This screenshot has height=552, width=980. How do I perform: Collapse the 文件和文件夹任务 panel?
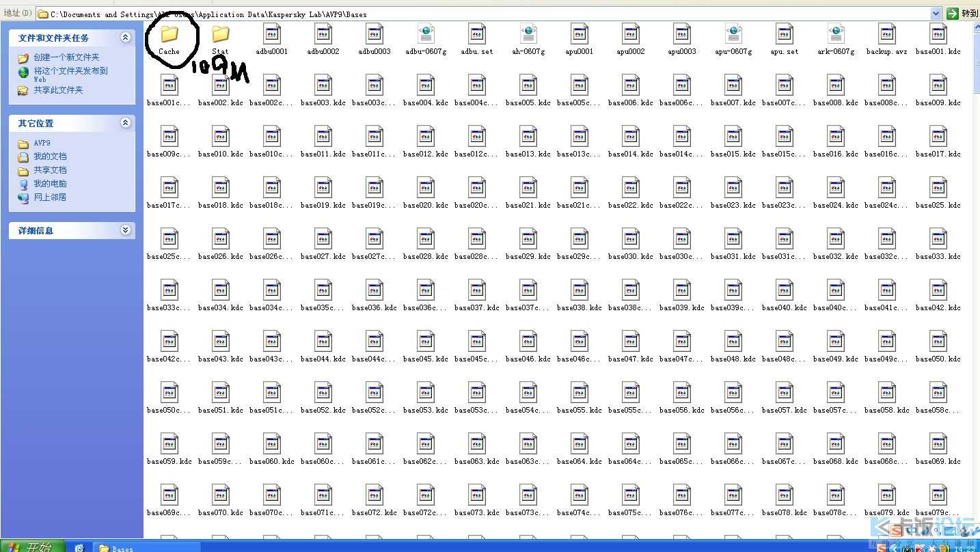pos(125,38)
